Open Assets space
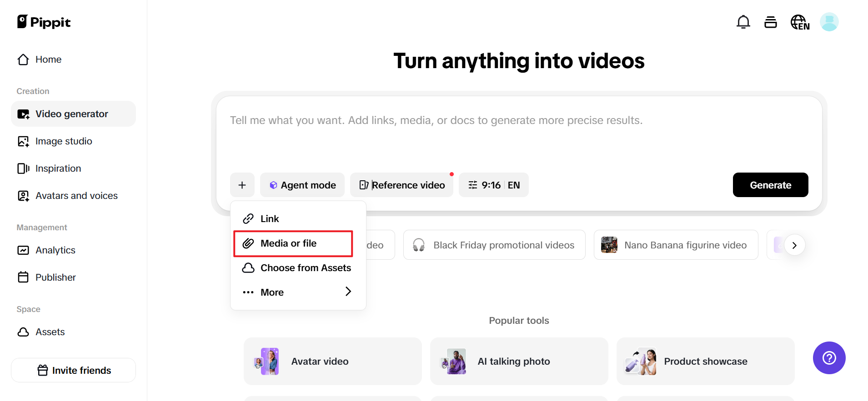Screen dimensions: 868x401 click(73, 332)
